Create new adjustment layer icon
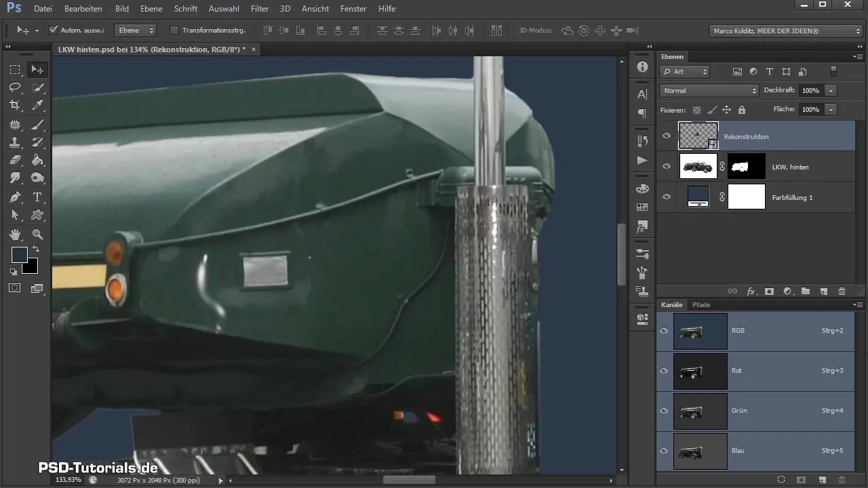Viewport: 868px width, 488px height. click(787, 291)
